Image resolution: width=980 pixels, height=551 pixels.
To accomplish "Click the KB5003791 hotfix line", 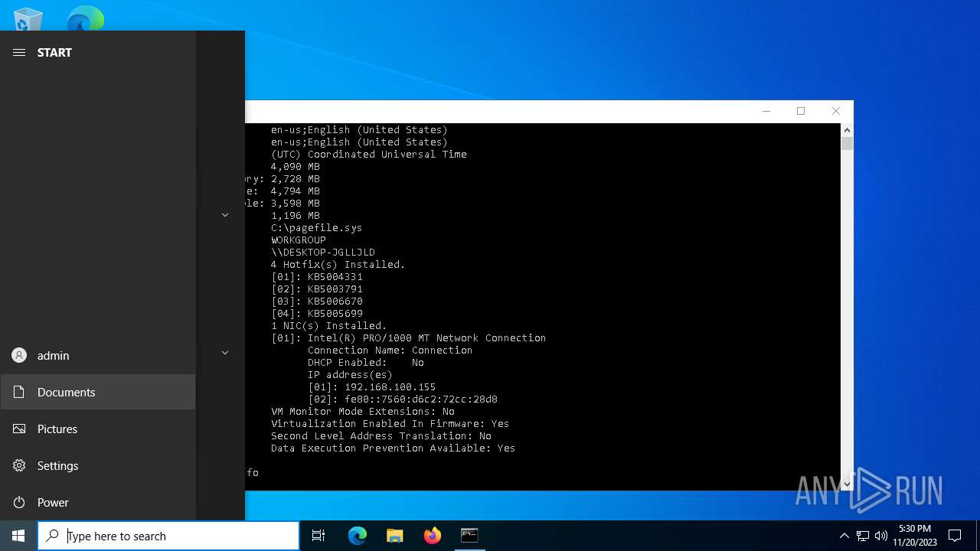I will [x=317, y=289].
